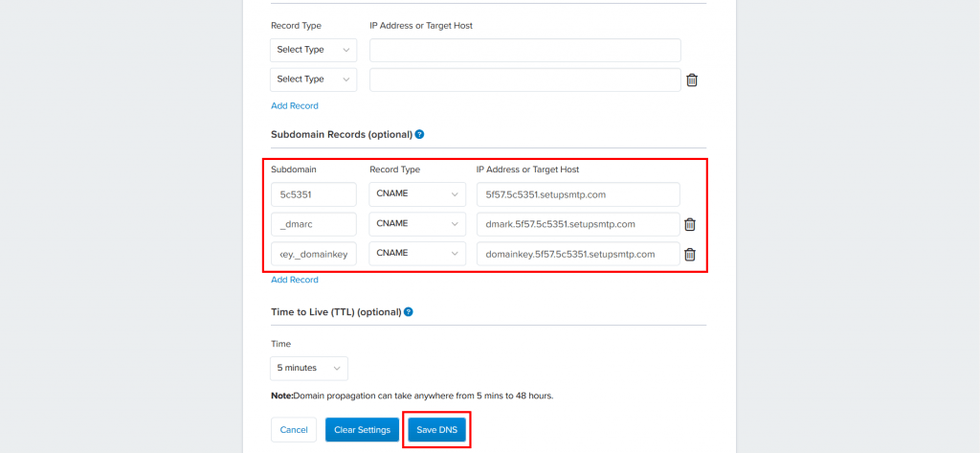Delete the _dmarc subdomain record
This screenshot has height=453, width=980.
pyautogui.click(x=690, y=224)
